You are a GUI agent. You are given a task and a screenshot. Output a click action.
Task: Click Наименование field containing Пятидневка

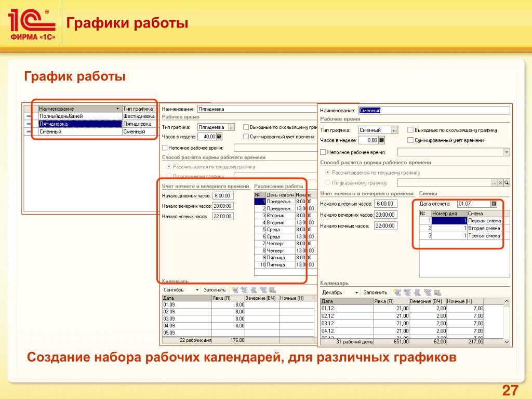257,109
